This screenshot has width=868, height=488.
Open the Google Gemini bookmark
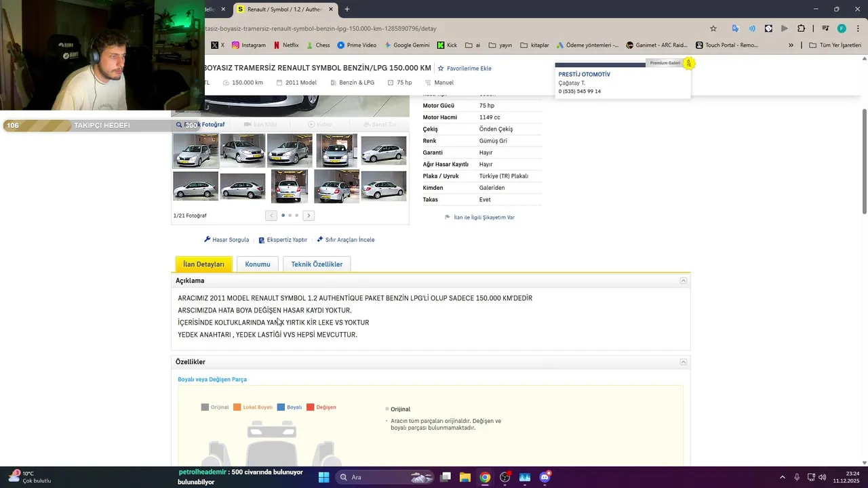407,45
